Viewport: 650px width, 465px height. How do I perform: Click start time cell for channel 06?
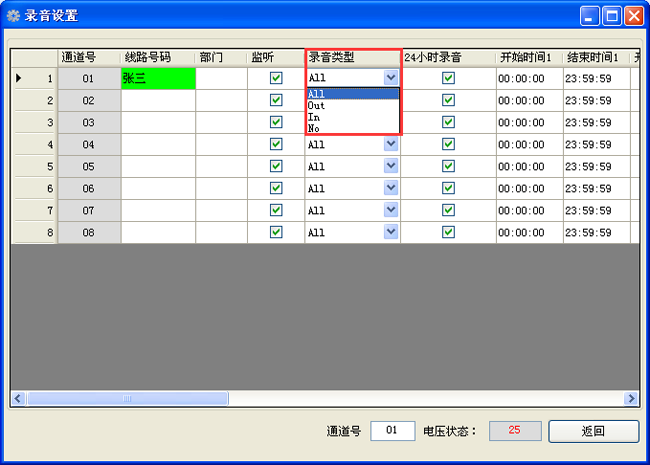pos(529,188)
